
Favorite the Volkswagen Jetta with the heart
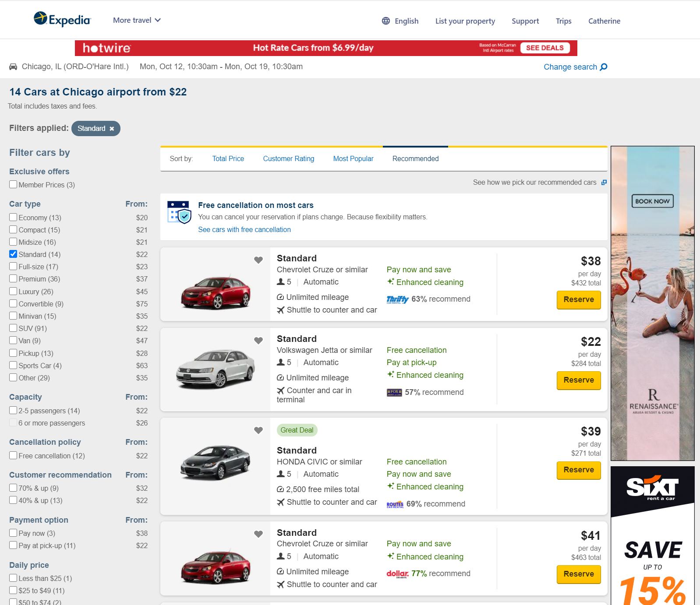tap(258, 341)
